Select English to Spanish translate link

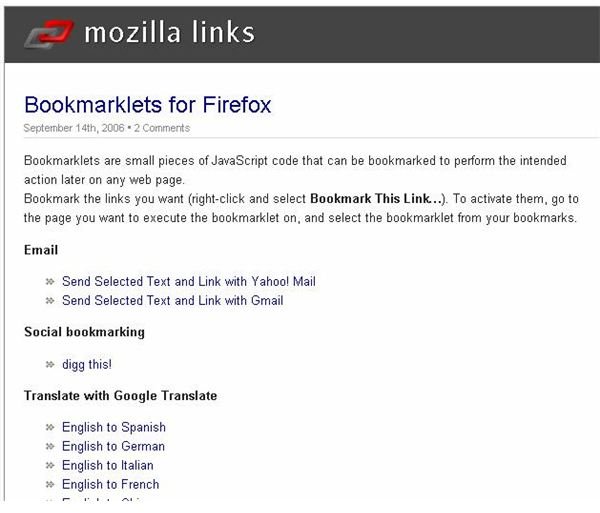pyautogui.click(x=114, y=427)
